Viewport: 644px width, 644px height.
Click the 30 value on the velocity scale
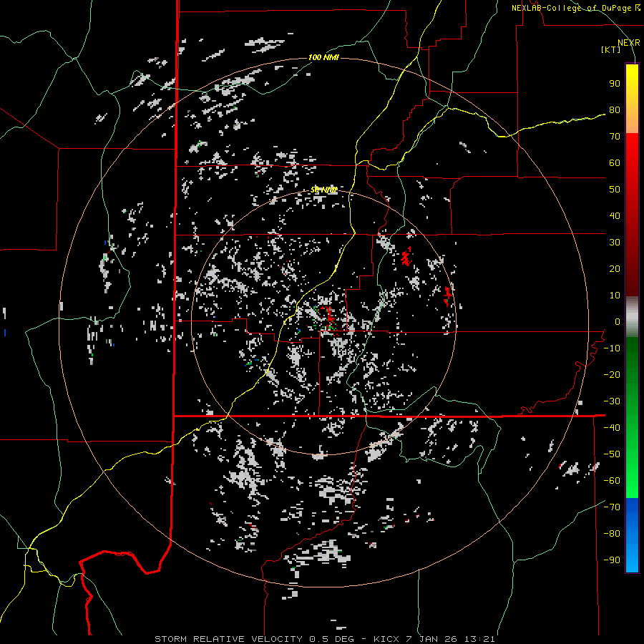click(x=615, y=243)
